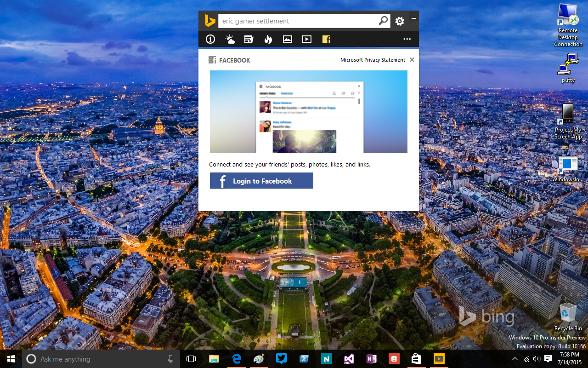Open the info panel icon
This screenshot has width=588, height=368.
point(210,39)
